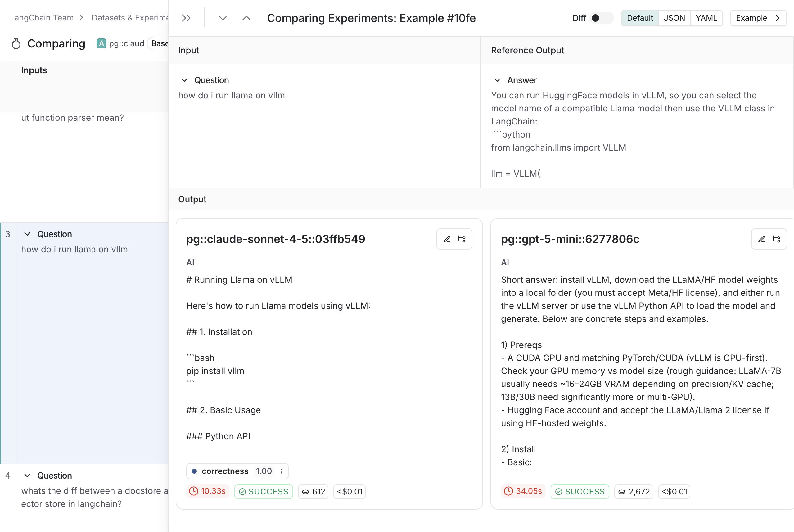Click the SUCCESS status badge on claude output
Screen dimensions: 794x532
coord(263,491)
